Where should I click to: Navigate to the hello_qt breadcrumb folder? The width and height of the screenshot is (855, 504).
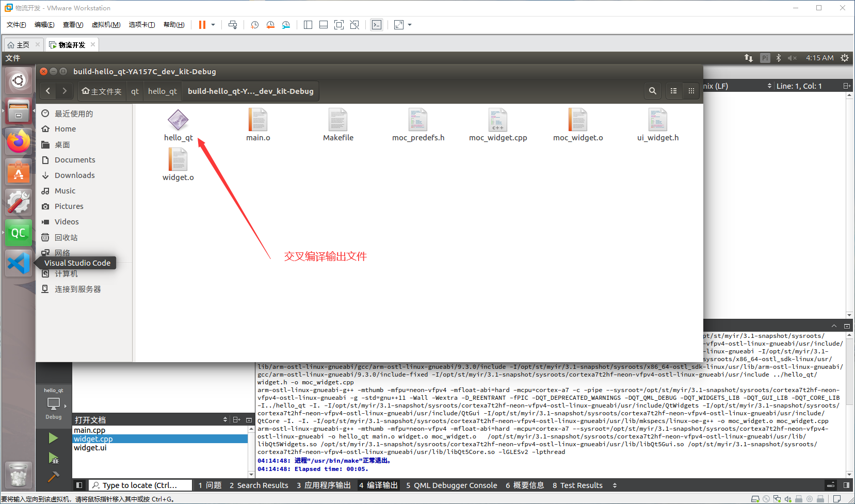(x=163, y=91)
